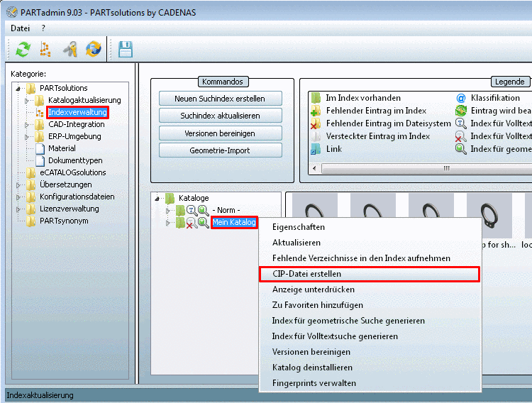This screenshot has width=532, height=403.
Task: Open the Datei menu
Action: [x=21, y=28]
